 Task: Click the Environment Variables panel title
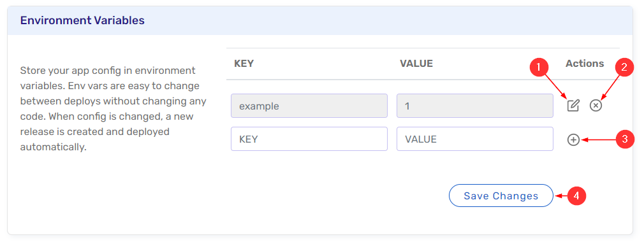coord(82,20)
